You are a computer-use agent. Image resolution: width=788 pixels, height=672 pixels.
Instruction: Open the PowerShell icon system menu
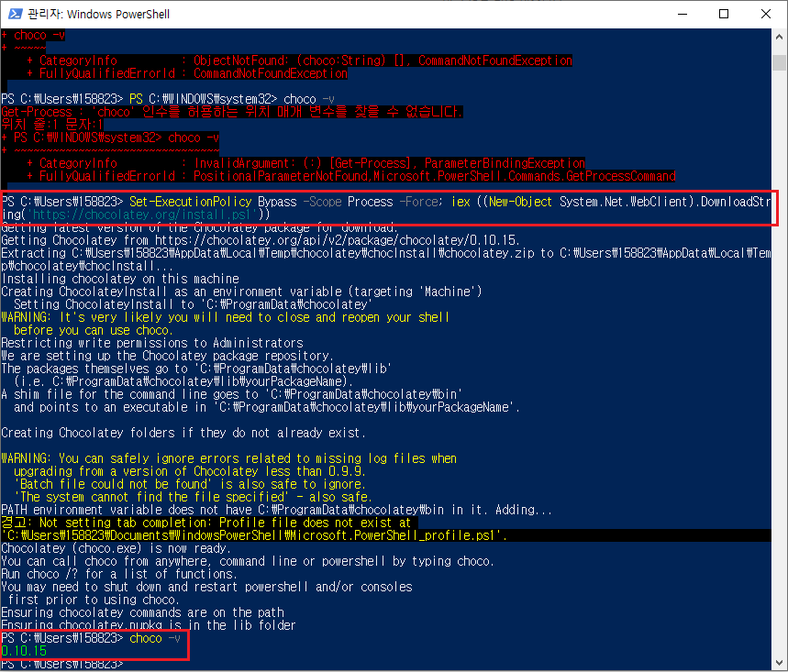[x=15, y=14]
